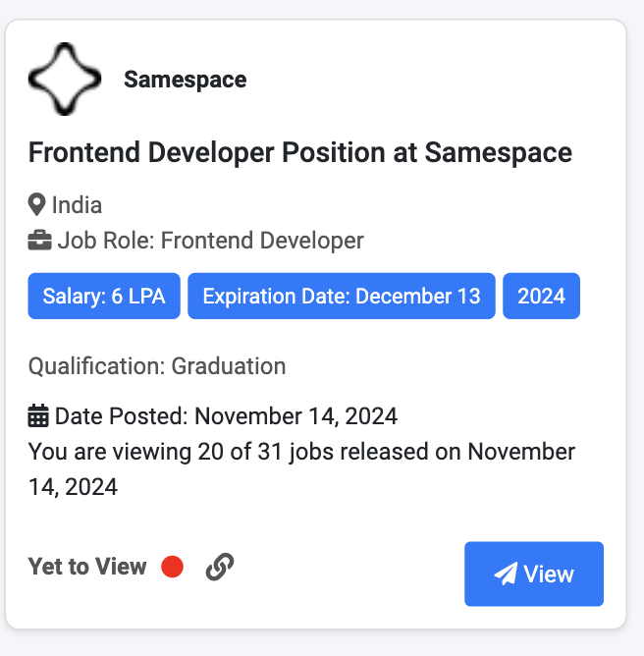Click the Qualification: Graduation line
The height and width of the screenshot is (656, 644).
[x=157, y=366]
